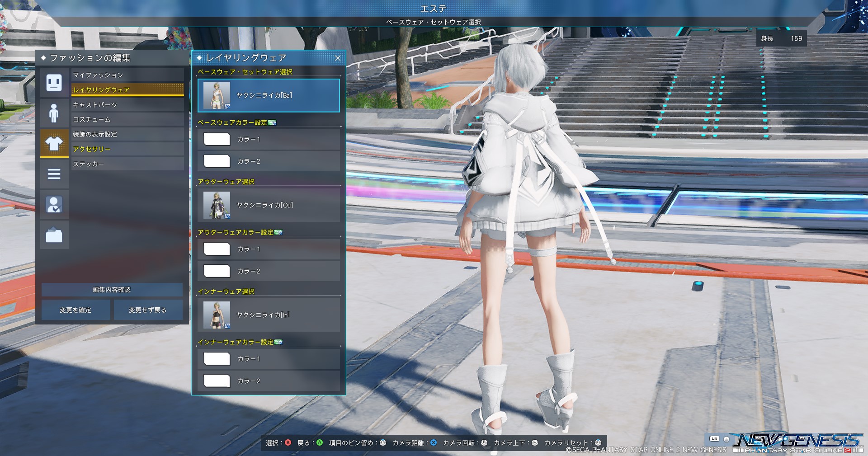The image size is (868, 456).
Task: Open the list menu sidebar icon
Action: pyautogui.click(x=54, y=174)
